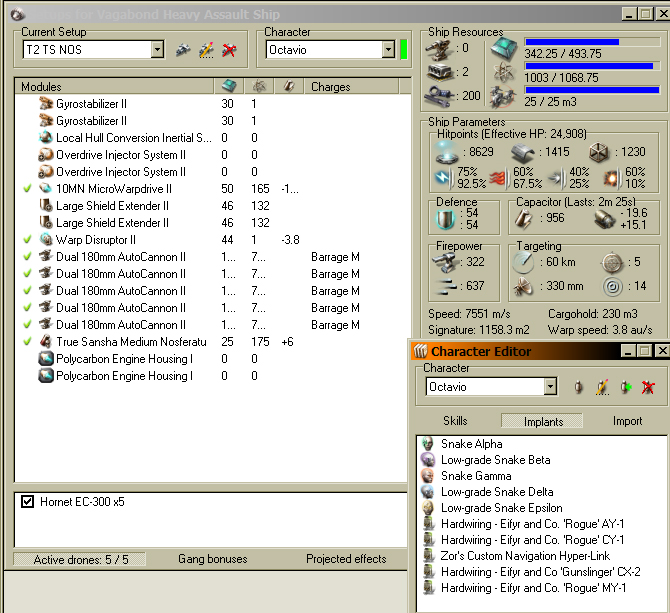Click the launcher hardpoints icon in Ship Resources
The width and height of the screenshot is (670, 613).
(x=440, y=72)
